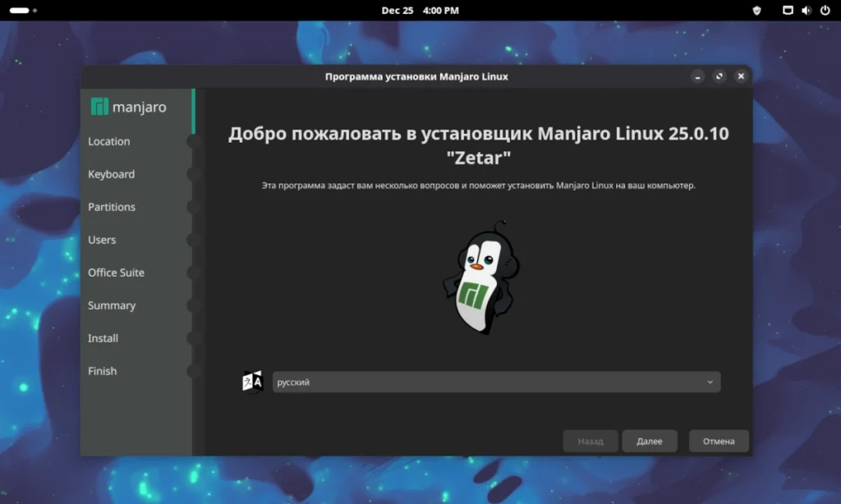Screen dimensions: 841x504
Task: Select Keyboard step in sidebar
Action: 111,174
